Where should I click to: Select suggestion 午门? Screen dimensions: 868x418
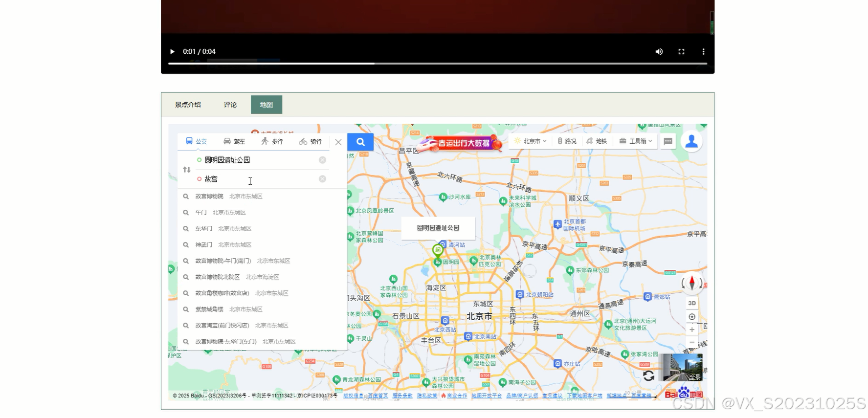[262, 212]
